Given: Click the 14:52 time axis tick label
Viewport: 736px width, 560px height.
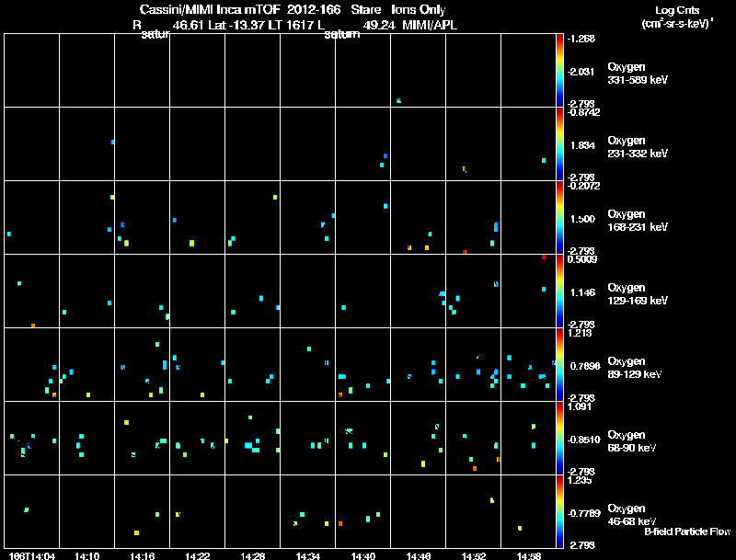Looking at the screenshot, I should [474, 556].
